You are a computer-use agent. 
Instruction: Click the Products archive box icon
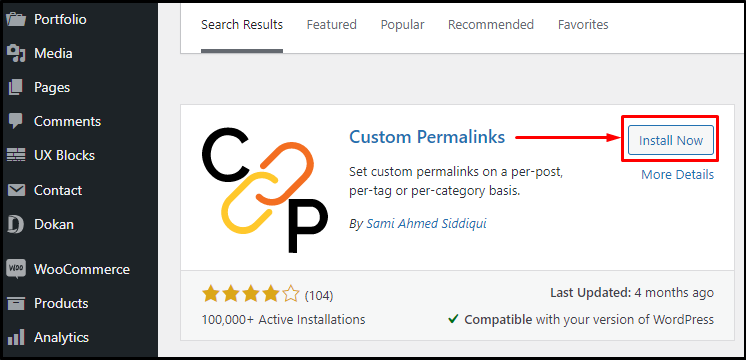(16, 303)
